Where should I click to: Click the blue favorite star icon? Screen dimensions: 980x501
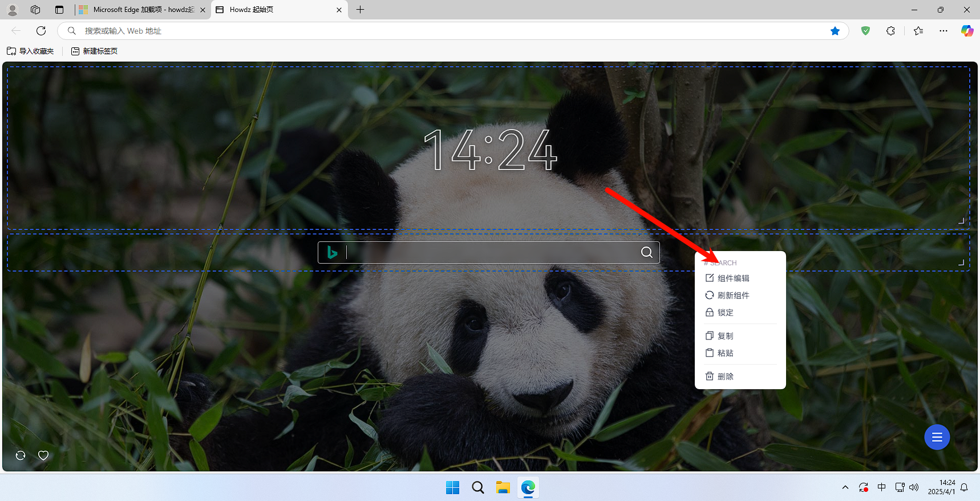[835, 31]
